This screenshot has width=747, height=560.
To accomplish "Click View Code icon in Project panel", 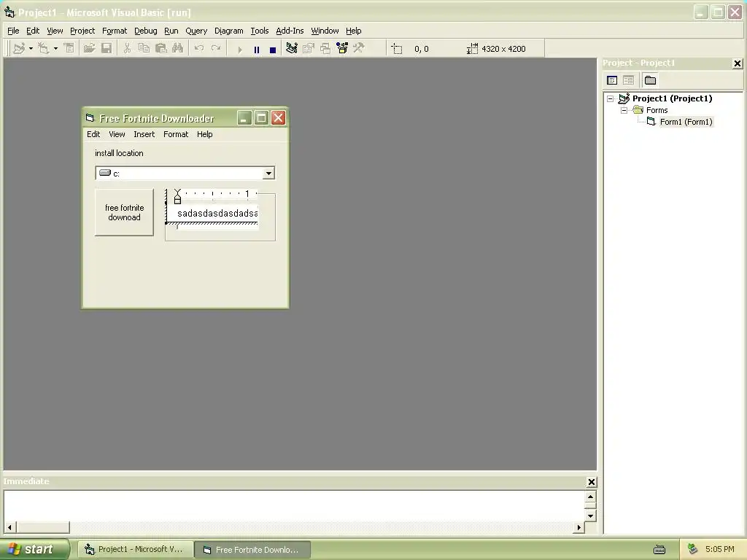I will tap(612, 80).
